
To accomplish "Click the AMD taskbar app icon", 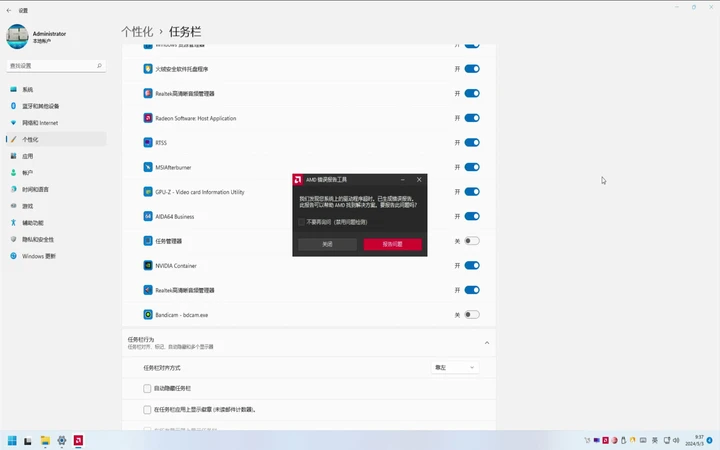I will (x=79, y=441).
